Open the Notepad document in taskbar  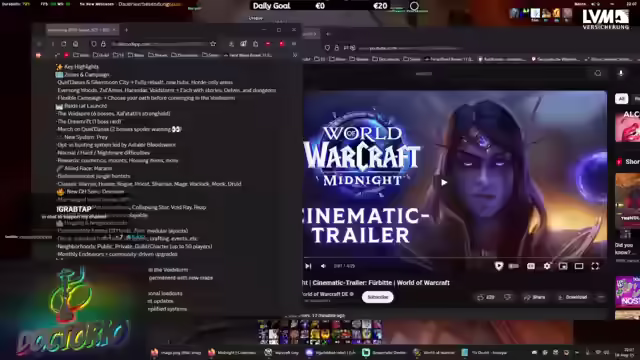pos(484,353)
